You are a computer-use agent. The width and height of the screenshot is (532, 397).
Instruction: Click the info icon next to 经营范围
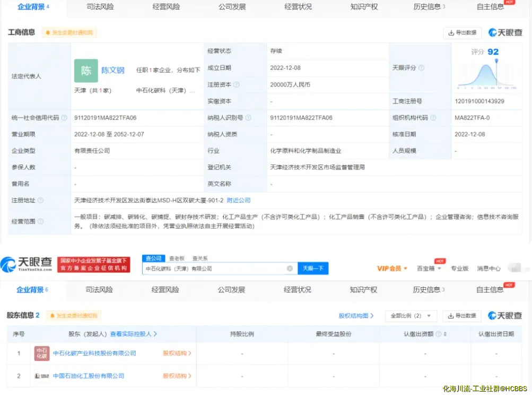[x=40, y=221]
